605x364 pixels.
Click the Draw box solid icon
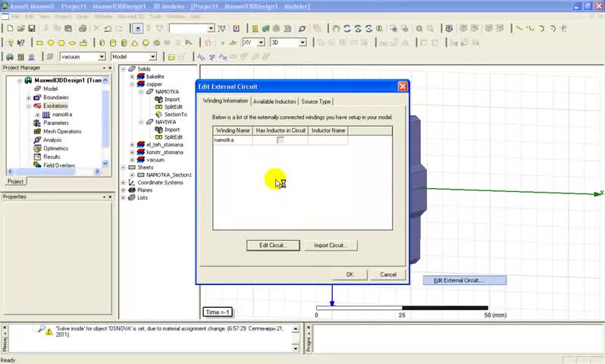point(102,43)
